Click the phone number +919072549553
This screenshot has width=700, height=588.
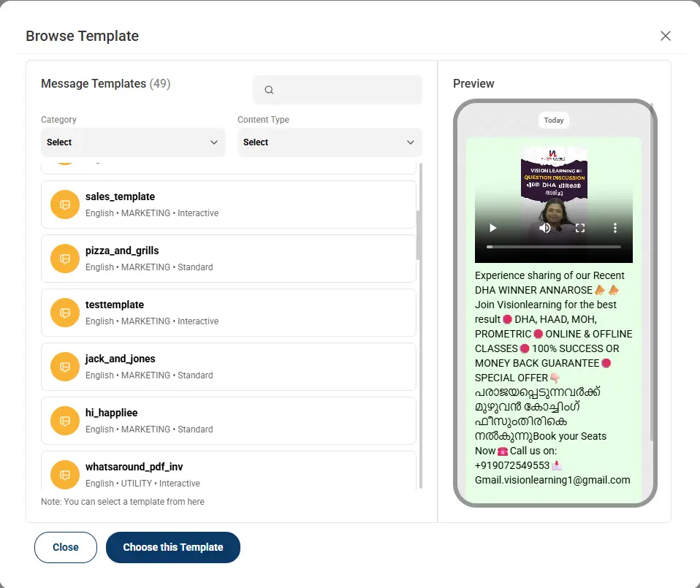click(x=512, y=465)
